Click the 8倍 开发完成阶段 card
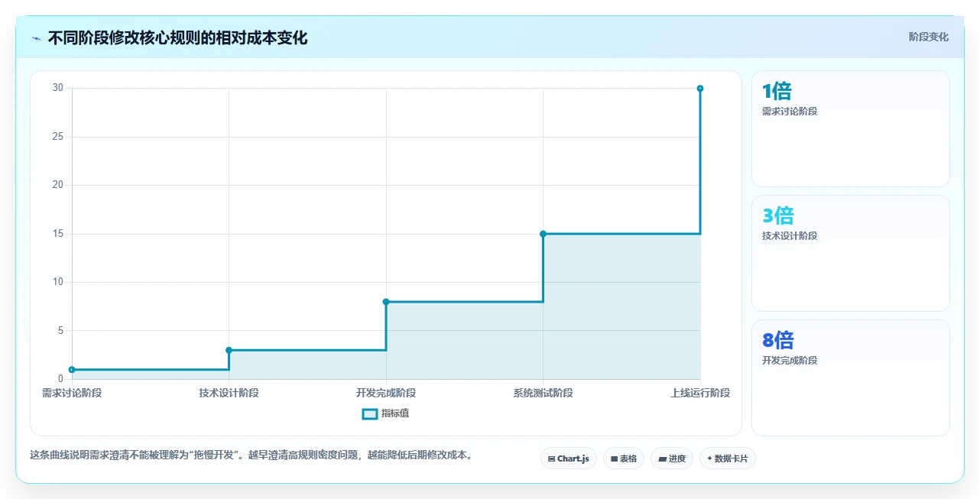980x499 pixels. [851, 378]
